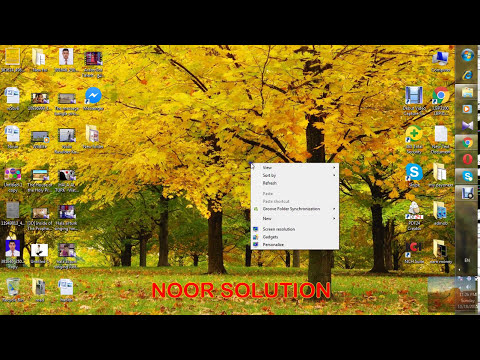
Task: Select Refresh from the context menu
Action: 295,183
